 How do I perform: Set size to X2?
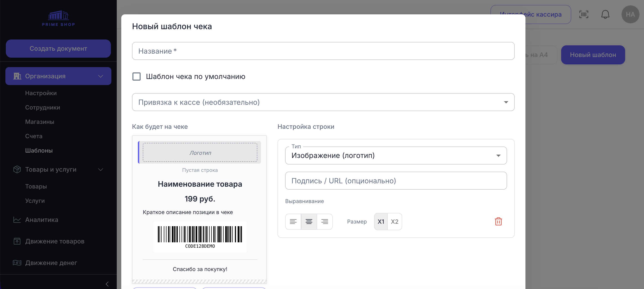[x=395, y=221]
